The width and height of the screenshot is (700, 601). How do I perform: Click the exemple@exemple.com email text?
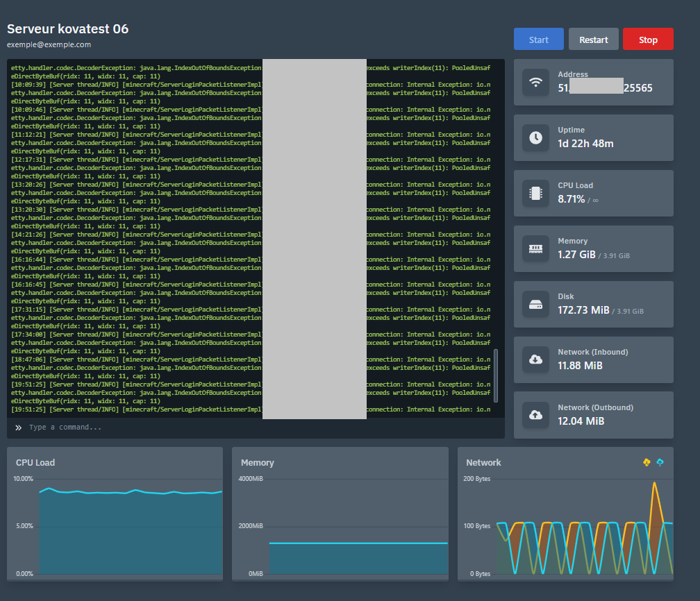click(x=49, y=44)
